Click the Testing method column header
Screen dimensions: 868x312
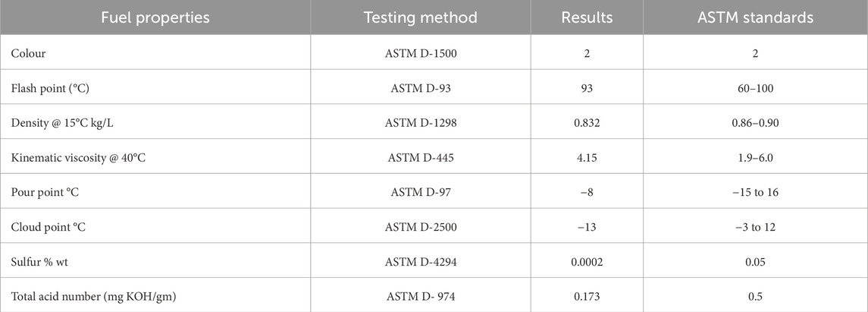[420, 18]
